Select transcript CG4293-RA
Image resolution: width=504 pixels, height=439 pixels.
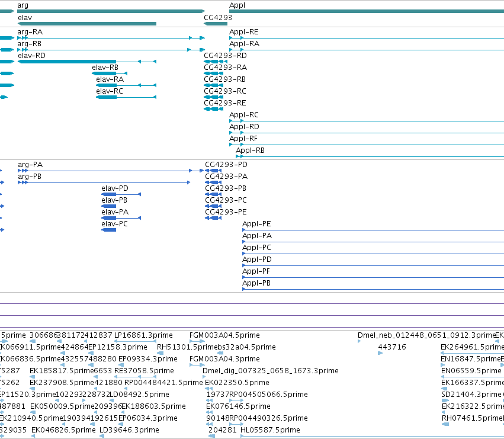coord(225,68)
